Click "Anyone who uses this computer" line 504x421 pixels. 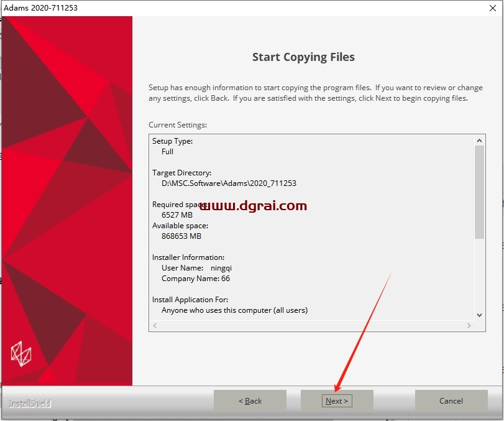tap(235, 310)
